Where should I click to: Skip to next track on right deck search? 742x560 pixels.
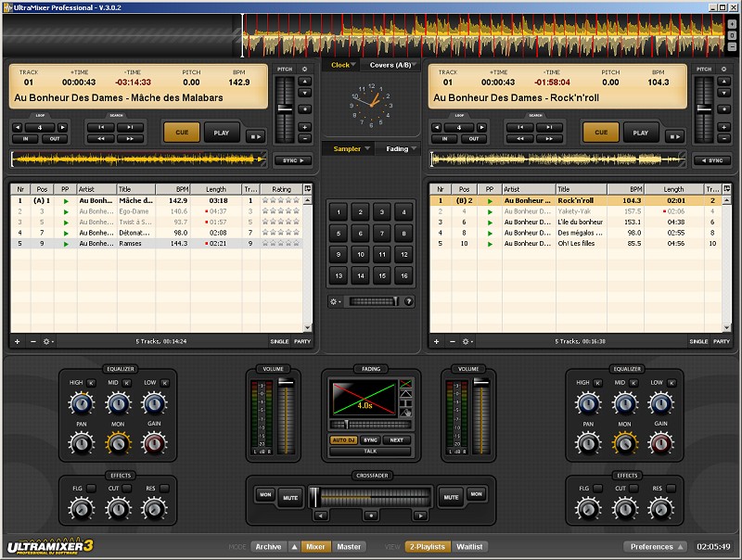click(x=549, y=127)
